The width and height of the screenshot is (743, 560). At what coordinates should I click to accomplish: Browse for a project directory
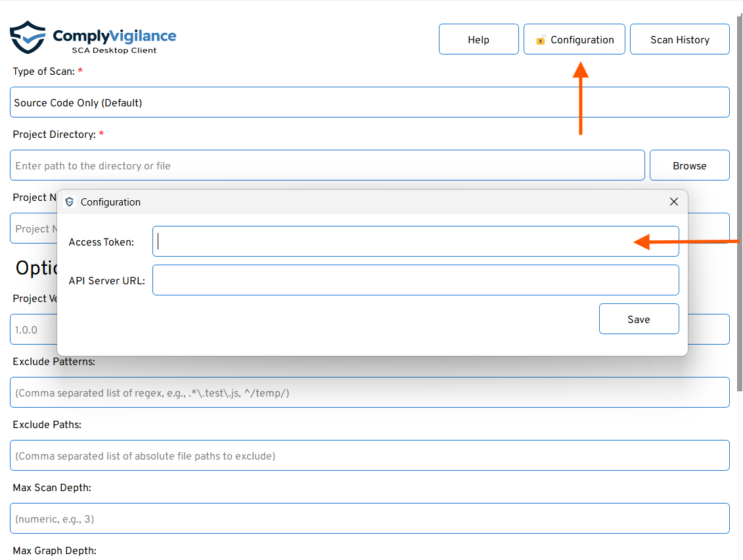pyautogui.click(x=689, y=165)
